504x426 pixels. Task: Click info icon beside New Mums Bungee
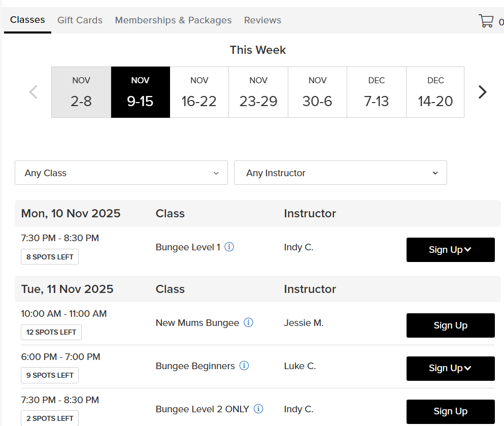click(248, 323)
